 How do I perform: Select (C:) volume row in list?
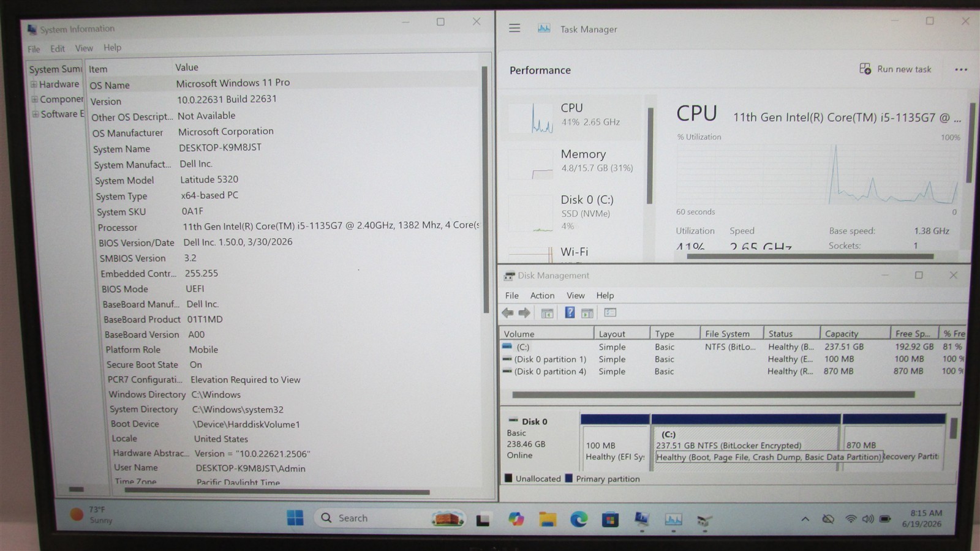click(x=733, y=347)
